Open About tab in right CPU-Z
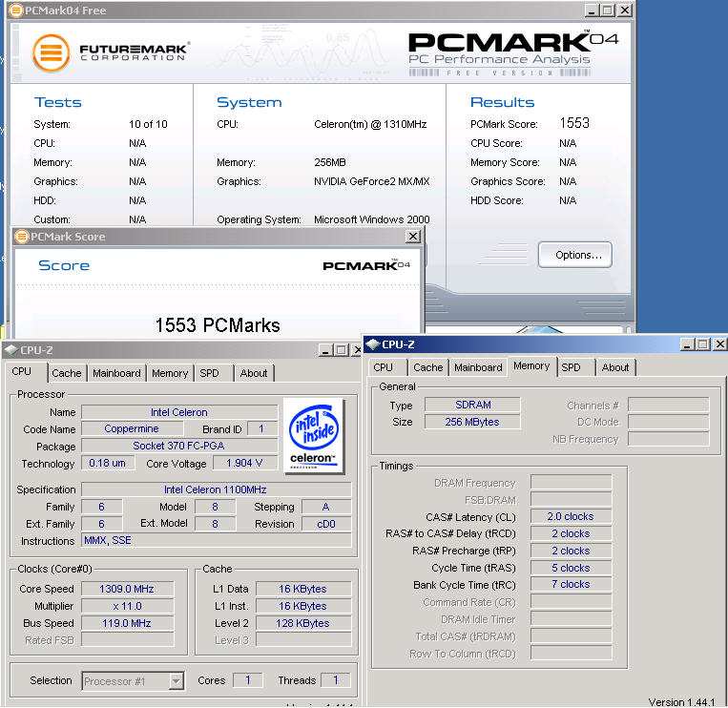 coord(615,367)
